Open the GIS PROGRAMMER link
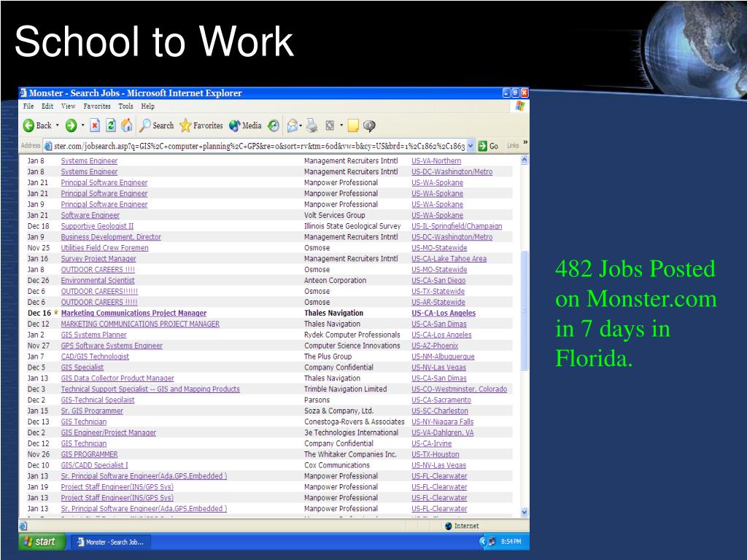Screen dimensions: 747x560 [x=90, y=455]
